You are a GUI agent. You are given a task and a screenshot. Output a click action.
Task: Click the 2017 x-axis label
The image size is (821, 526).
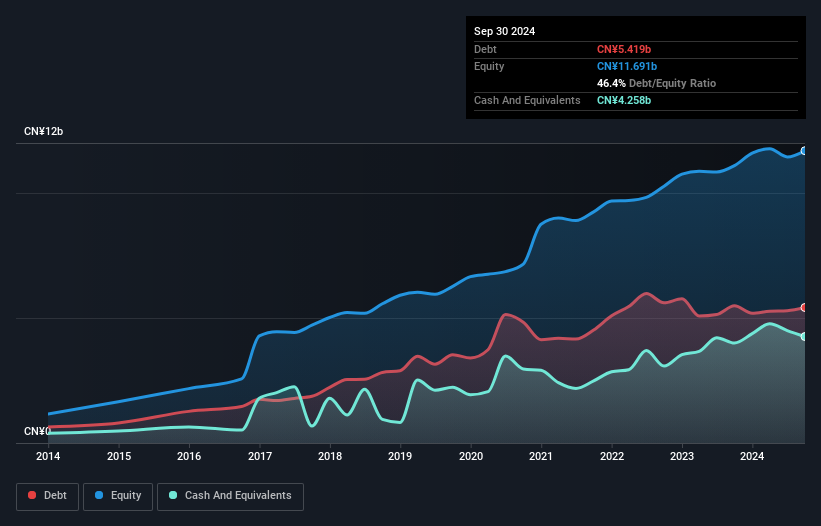260,456
